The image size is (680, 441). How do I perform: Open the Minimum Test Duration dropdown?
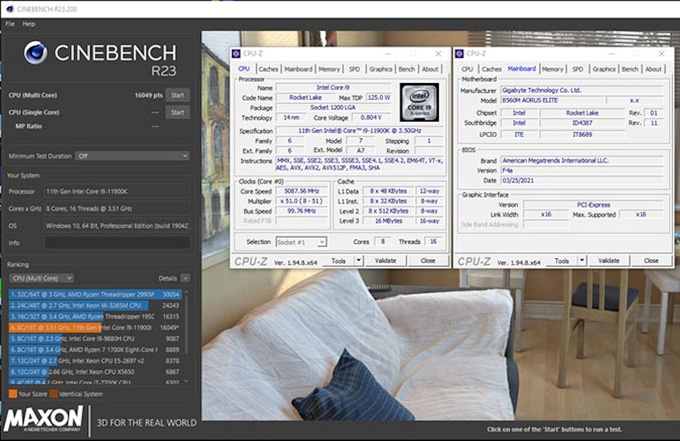pyautogui.click(x=133, y=156)
